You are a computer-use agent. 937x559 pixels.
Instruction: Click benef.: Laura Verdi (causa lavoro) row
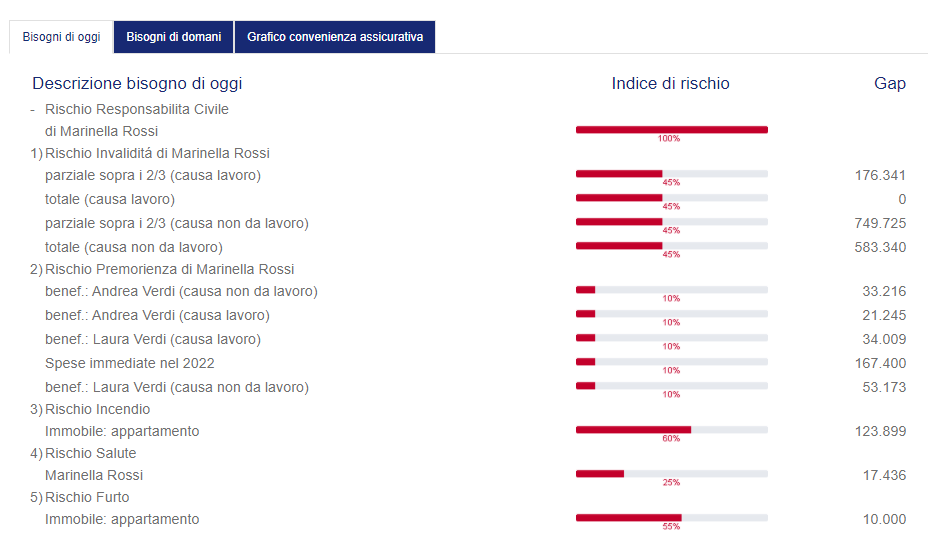coord(468,340)
